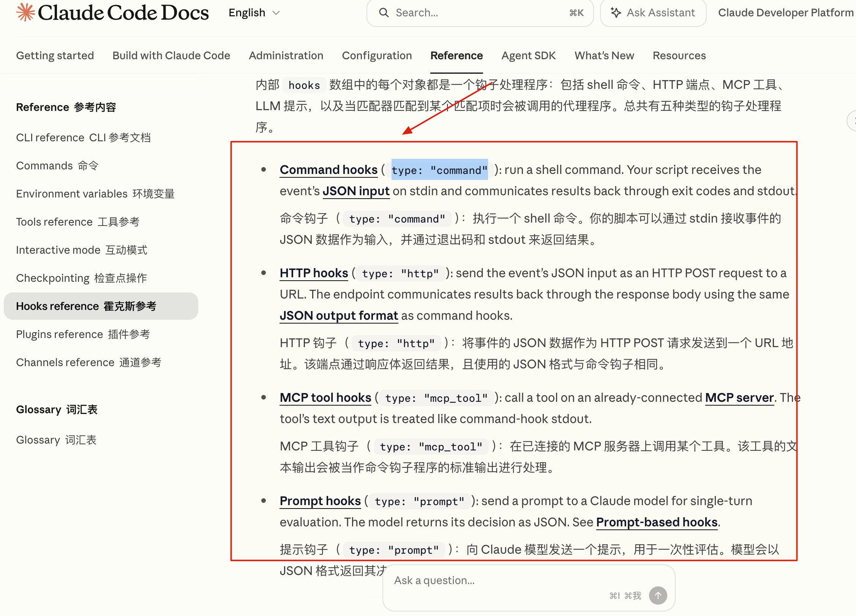The height and width of the screenshot is (616, 856).
Task: Follow the Prompt hooks link
Action: point(320,501)
